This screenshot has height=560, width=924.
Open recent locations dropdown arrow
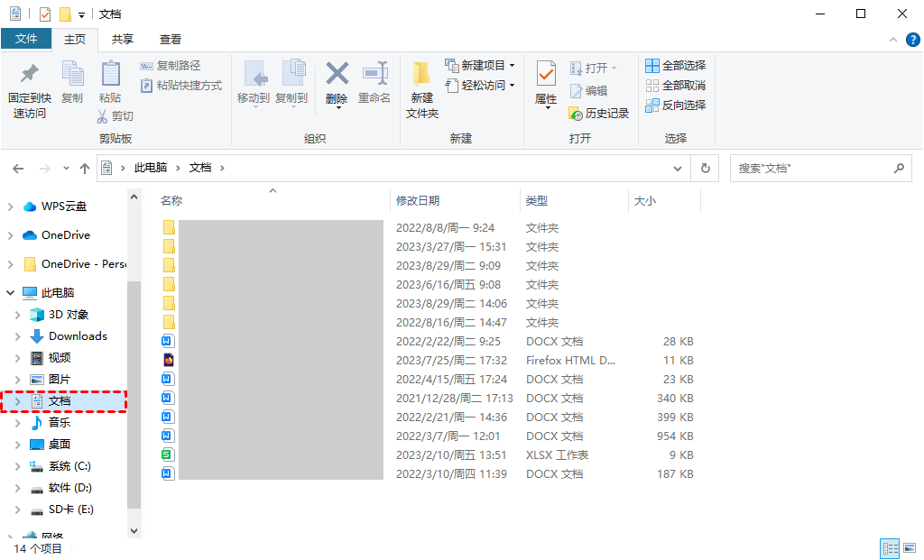[66, 169]
